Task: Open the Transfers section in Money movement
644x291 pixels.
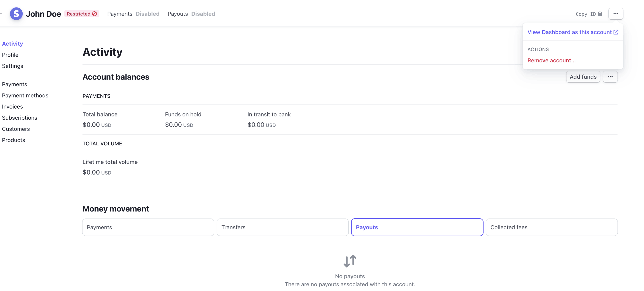Action: pyautogui.click(x=283, y=227)
